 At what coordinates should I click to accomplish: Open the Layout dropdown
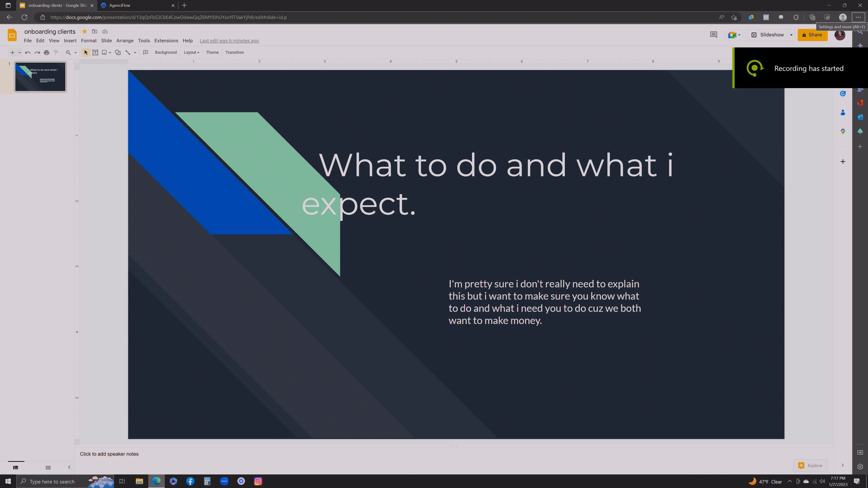point(191,52)
